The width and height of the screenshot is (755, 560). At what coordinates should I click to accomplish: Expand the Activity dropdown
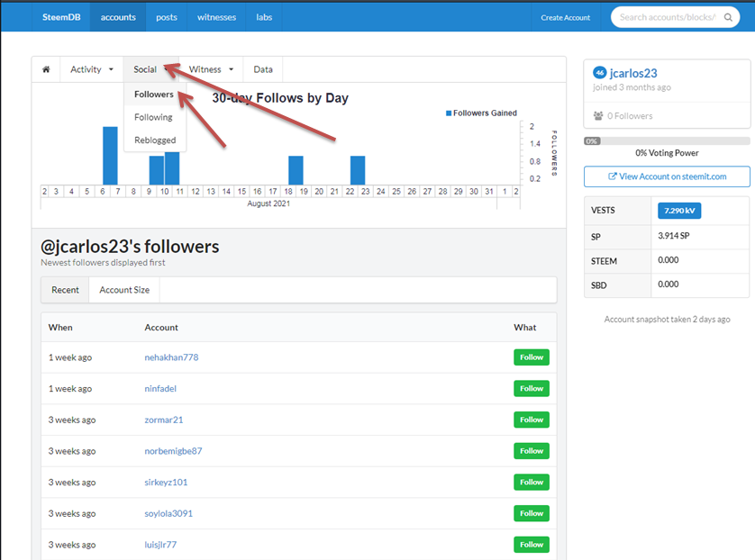(92, 69)
